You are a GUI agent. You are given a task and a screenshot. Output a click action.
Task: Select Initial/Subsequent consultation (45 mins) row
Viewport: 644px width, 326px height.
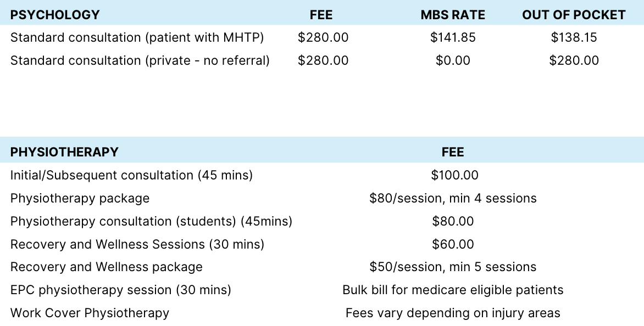[x=131, y=176]
